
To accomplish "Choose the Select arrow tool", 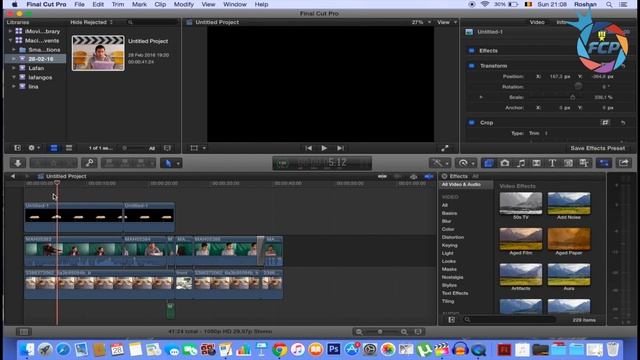I will [x=168, y=163].
